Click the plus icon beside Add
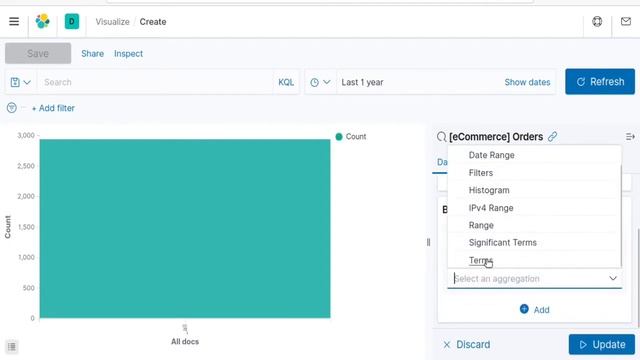The height and width of the screenshot is (360, 640). (524, 309)
